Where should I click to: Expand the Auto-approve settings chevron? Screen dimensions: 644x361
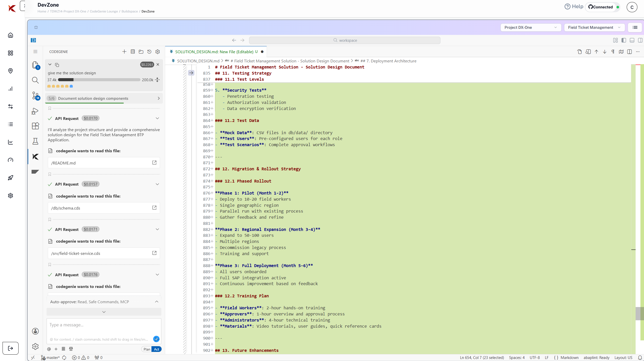(157, 302)
